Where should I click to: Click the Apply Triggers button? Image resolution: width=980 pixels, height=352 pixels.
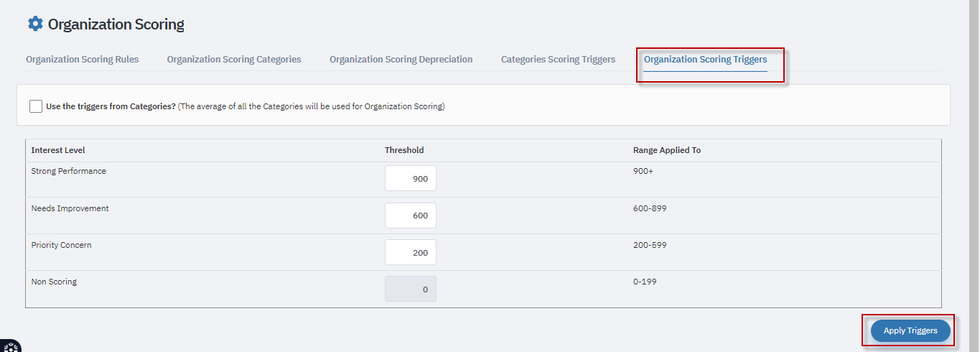910,330
